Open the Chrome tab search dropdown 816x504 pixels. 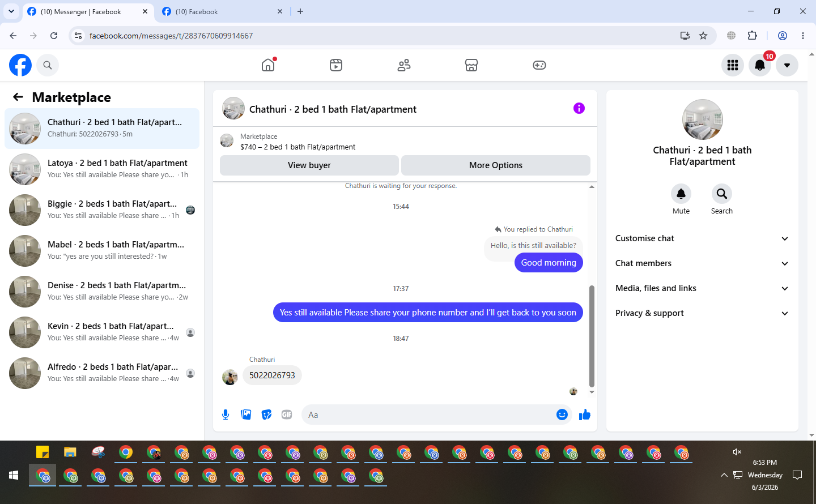click(x=11, y=11)
